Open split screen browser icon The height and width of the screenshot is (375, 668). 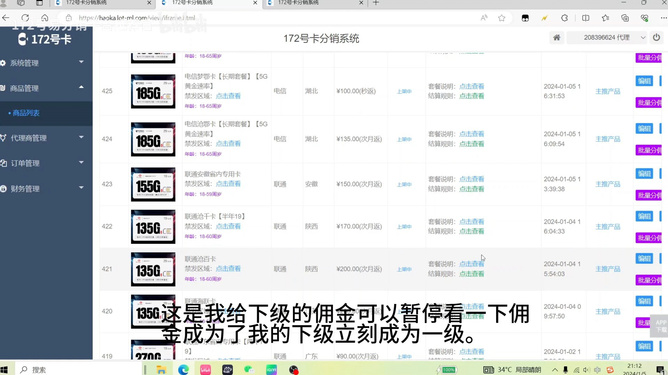pyautogui.click(x=586, y=18)
